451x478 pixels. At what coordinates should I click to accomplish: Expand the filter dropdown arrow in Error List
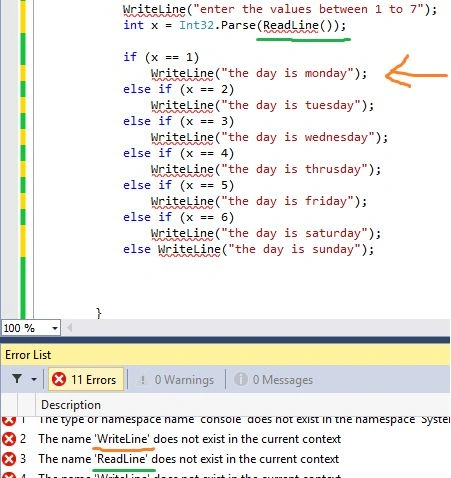point(34,379)
